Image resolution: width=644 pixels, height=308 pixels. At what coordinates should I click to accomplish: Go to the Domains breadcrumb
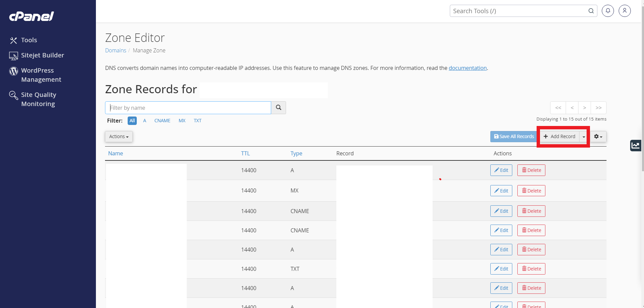(115, 50)
